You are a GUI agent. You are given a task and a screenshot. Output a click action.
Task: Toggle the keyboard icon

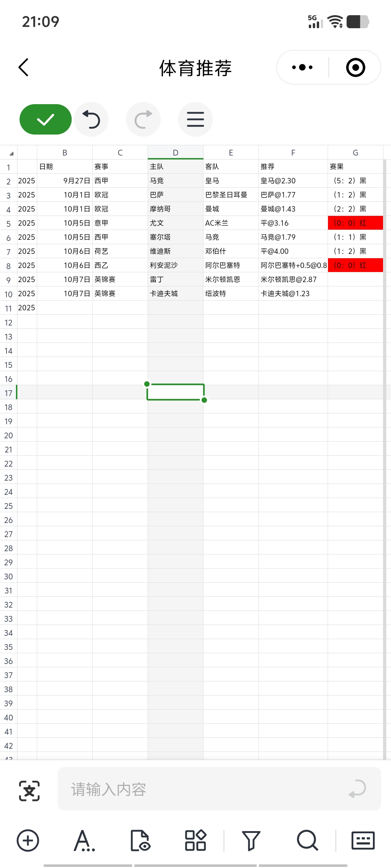pyautogui.click(x=363, y=840)
